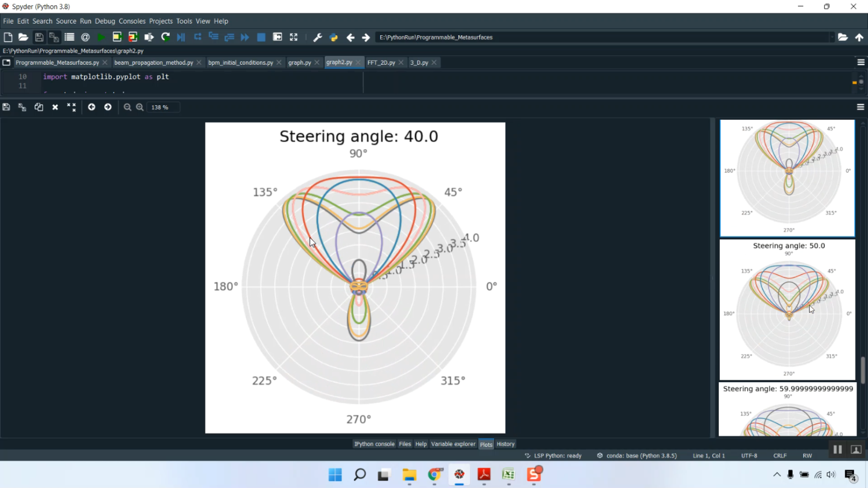The image size is (868, 488).
Task: Show the previous plot
Action: [91, 107]
